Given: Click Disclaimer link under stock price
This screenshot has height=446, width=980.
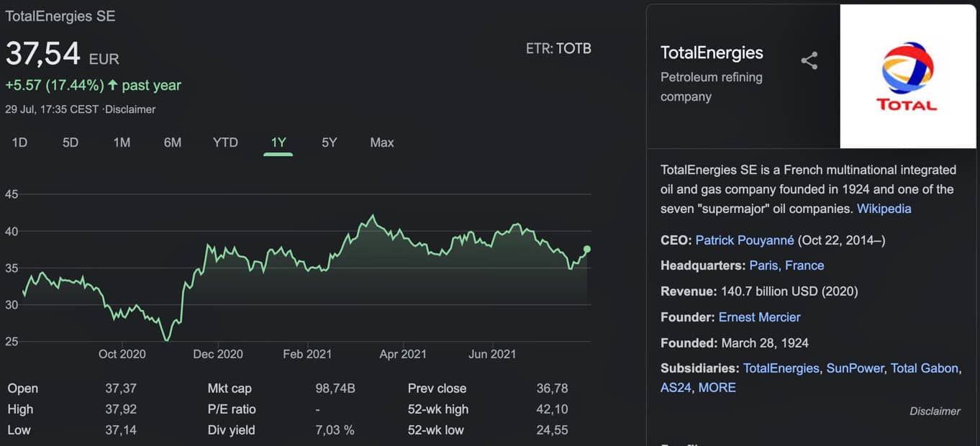Looking at the screenshot, I should (x=130, y=109).
